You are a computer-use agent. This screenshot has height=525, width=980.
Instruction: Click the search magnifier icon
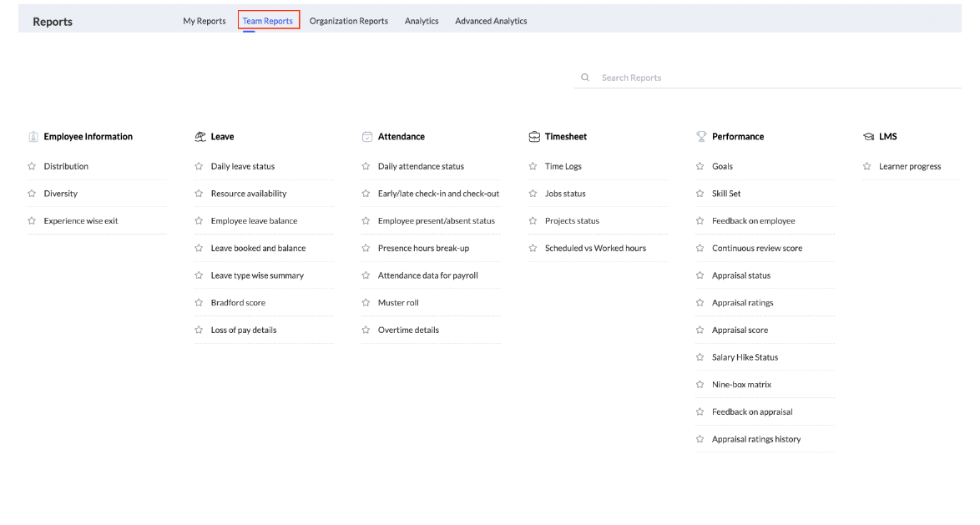585,77
